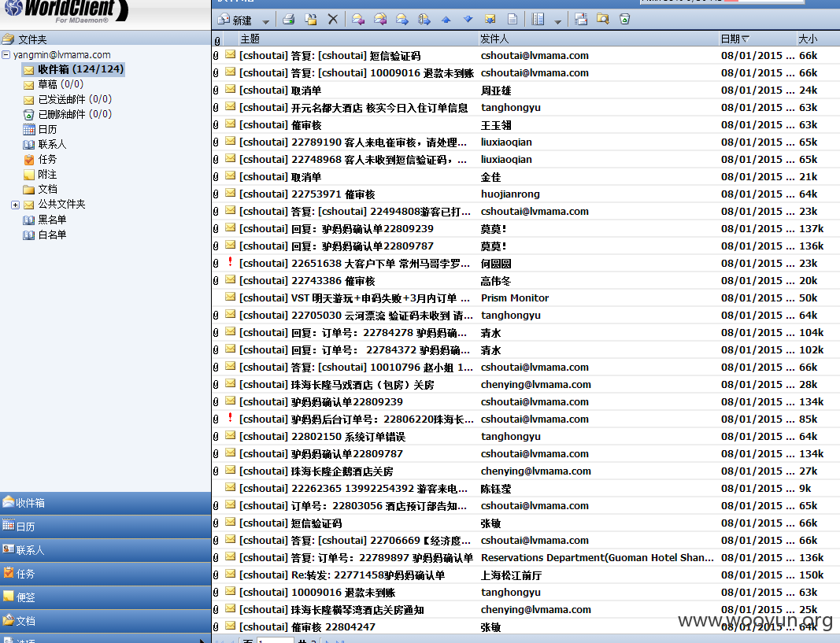The height and width of the screenshot is (643, 840).
Task: Click the message list view icon
Action: [581, 19]
